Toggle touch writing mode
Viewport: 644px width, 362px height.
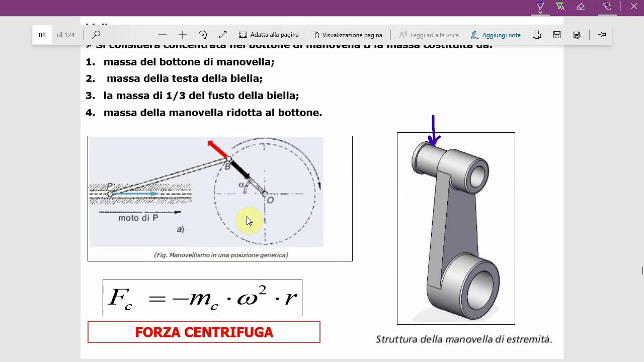[607, 7]
